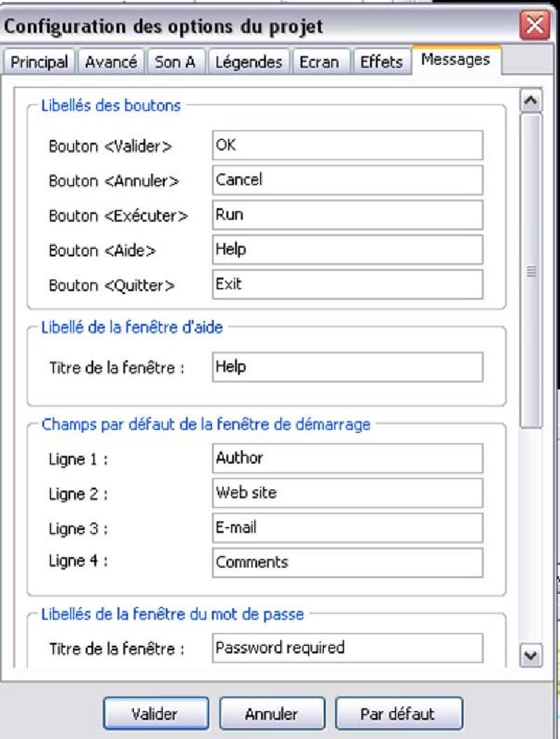Click the Annuler button
The image size is (560, 739).
(x=272, y=714)
